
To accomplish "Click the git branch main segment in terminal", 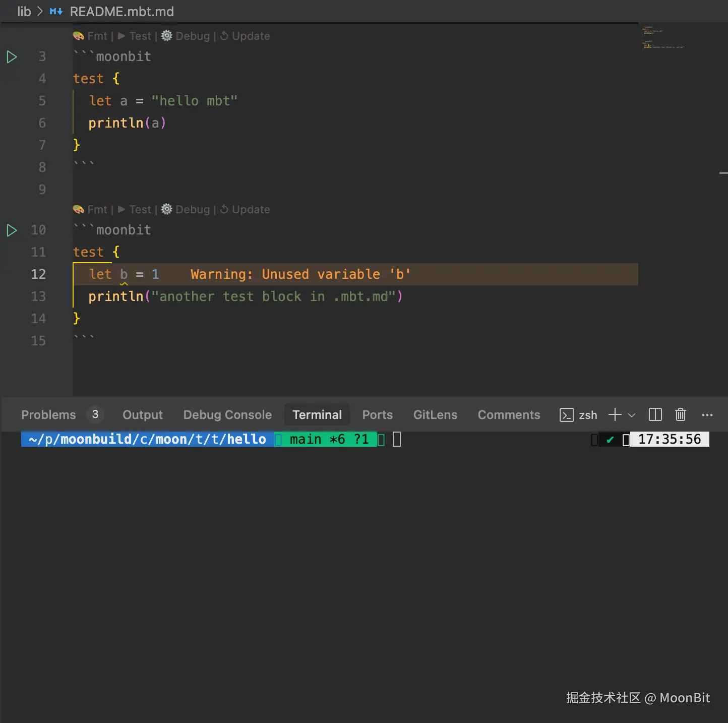I will coord(330,439).
